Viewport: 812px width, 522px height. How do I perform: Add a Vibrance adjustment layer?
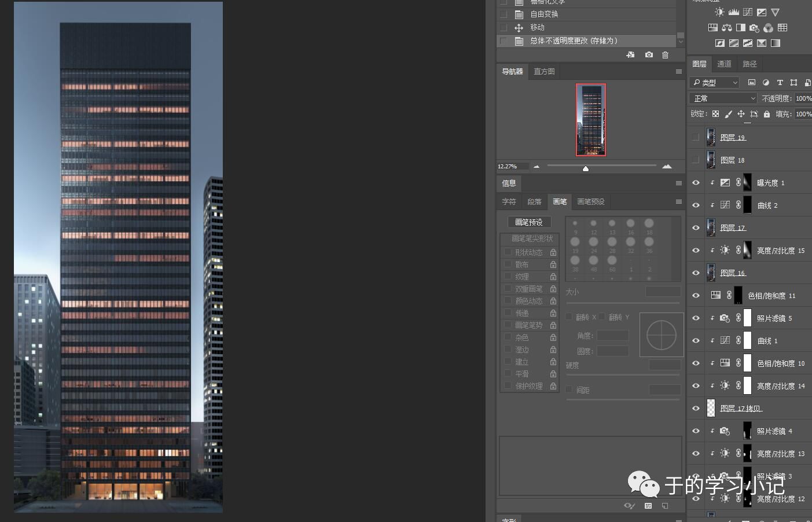pos(776,12)
